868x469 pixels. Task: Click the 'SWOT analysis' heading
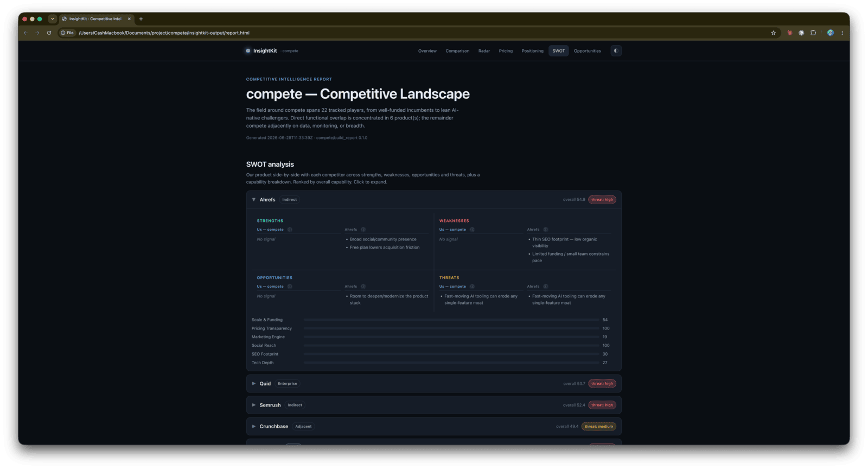click(270, 164)
